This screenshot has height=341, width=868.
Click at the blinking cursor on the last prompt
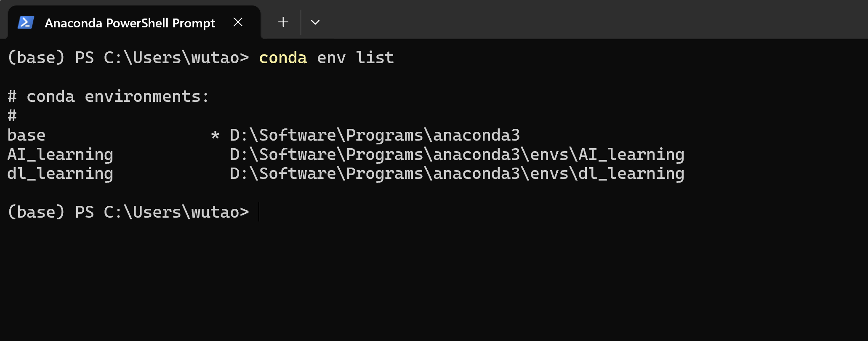coord(259,212)
